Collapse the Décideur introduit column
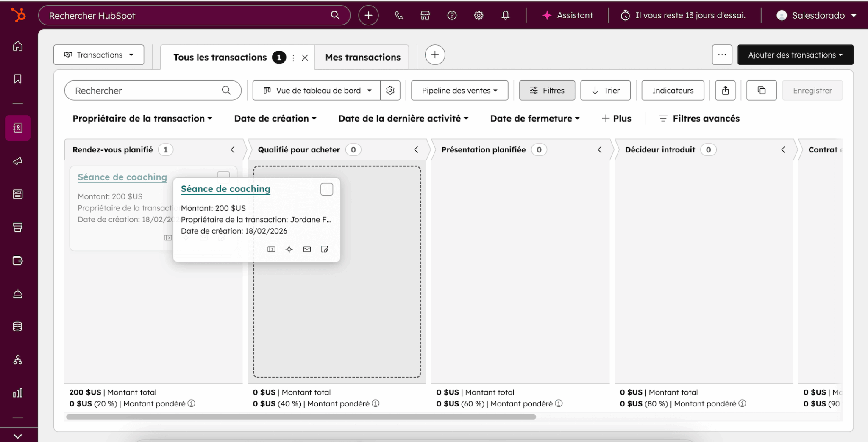 point(783,149)
